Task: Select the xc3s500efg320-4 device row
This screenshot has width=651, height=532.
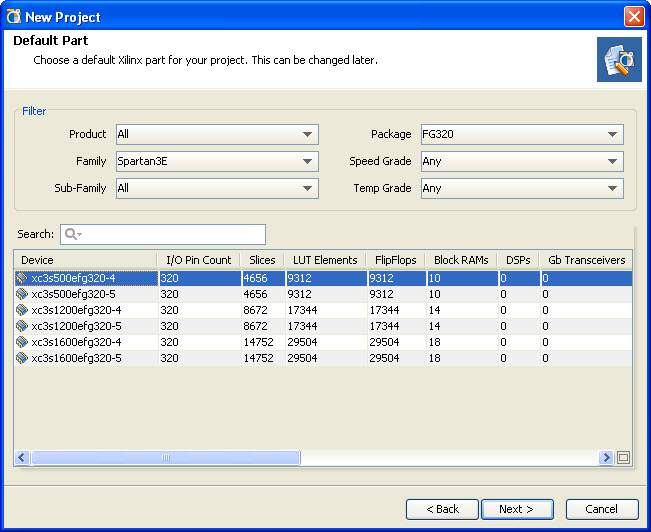Action: point(323,278)
